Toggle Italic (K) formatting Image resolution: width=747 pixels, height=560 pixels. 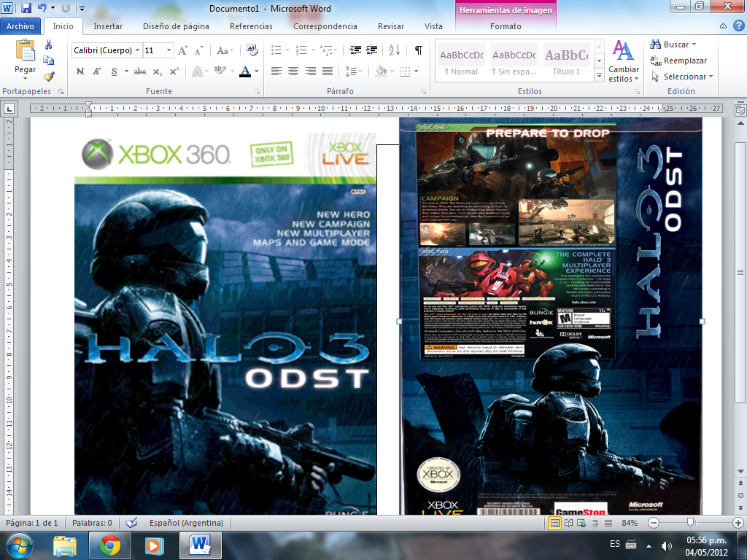click(x=97, y=71)
